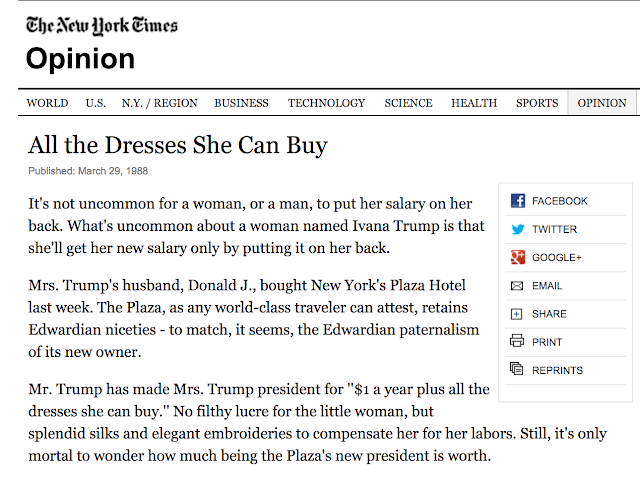Screen dimensions: 640x480
Task: Click the Print printer icon
Action: pos(517,340)
